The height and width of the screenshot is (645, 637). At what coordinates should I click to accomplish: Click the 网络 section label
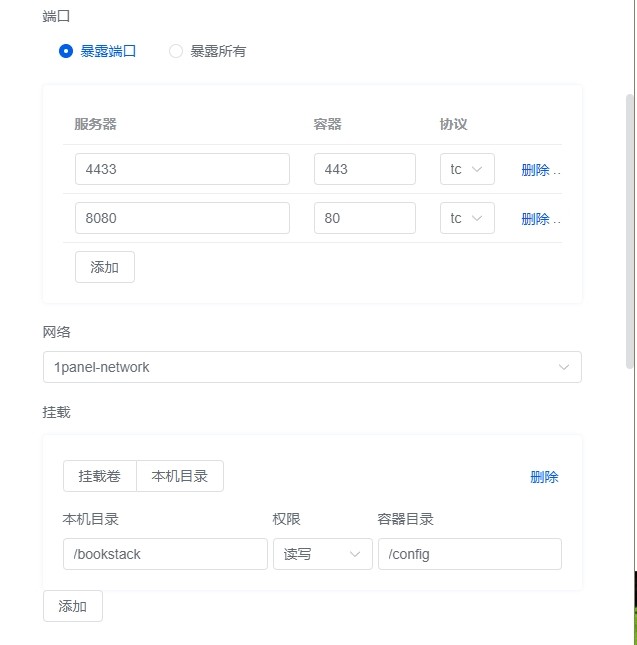coord(56,332)
